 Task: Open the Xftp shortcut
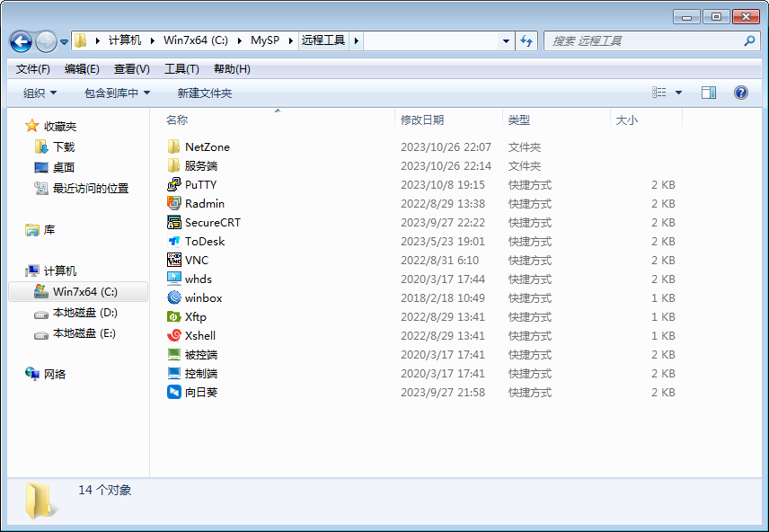(190, 316)
